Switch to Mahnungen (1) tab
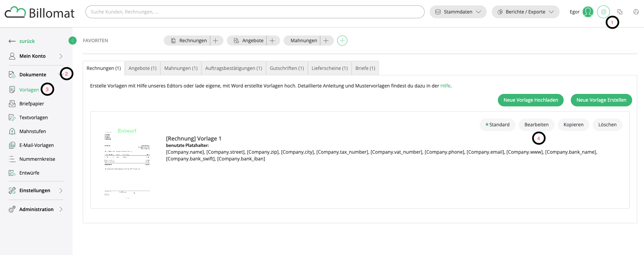644x255 pixels. (x=181, y=68)
